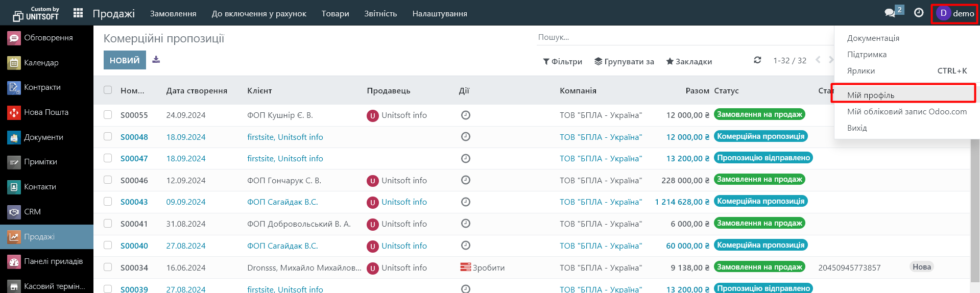
Task: Click activity clock icon for order S00055
Action: [465, 115]
